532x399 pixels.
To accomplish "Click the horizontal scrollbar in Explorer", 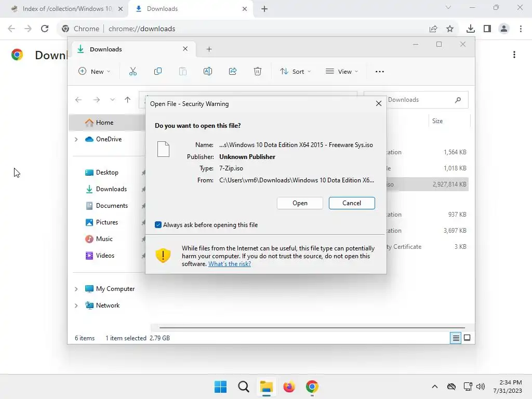I will coord(312,328).
